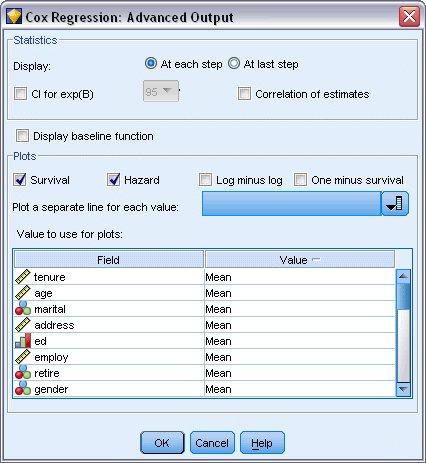
Task: Click the Mean value for address
Action: (x=218, y=325)
